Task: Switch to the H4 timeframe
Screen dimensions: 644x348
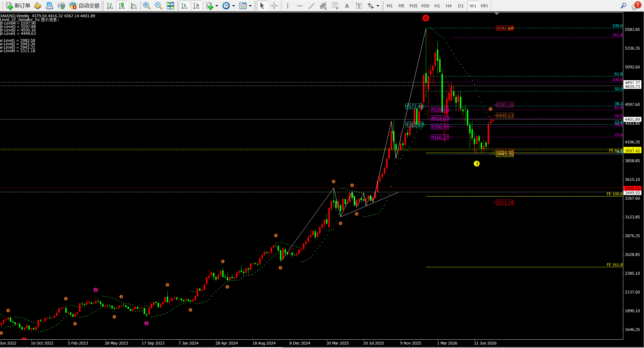Action: click(449, 6)
